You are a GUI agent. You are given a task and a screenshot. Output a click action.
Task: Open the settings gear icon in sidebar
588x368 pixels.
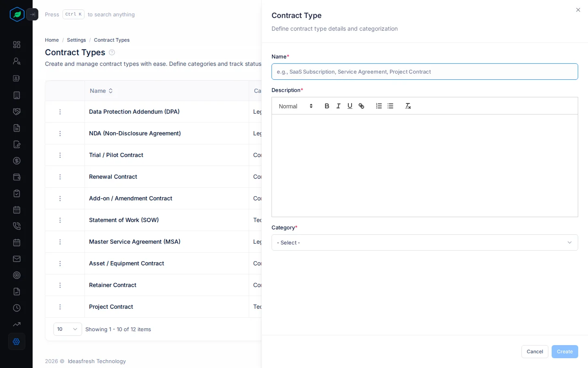point(17,341)
